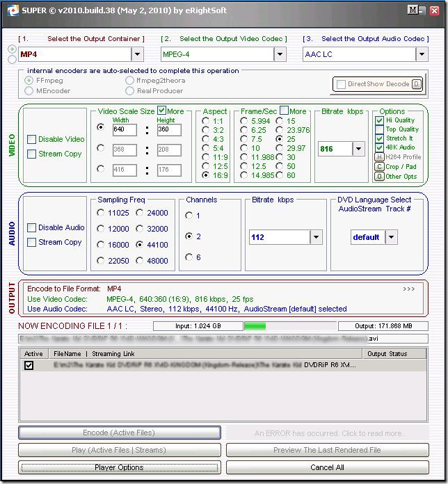Screen dimensions: 448x484
Task: Uncheck the 48K Audio option
Action: (x=379, y=147)
